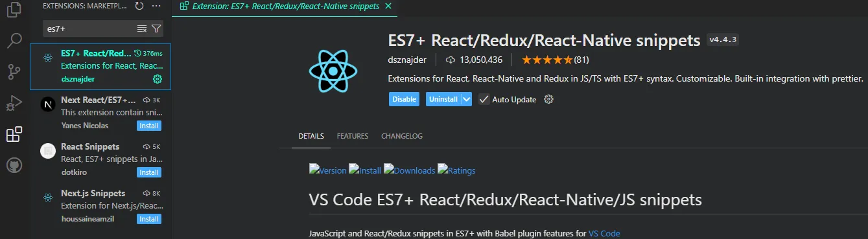The width and height of the screenshot is (868, 239).
Task: Switch to the FEATURES tab
Action: [353, 136]
